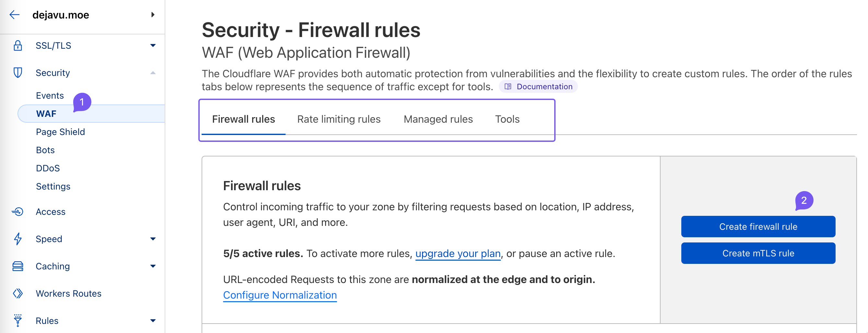
Task: Click the Workers Routes diamond icon
Action: pos(18,293)
